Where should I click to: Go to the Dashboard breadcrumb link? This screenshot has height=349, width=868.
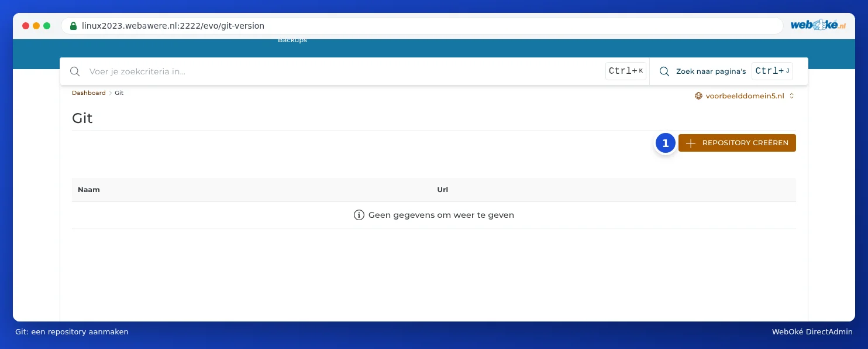click(89, 93)
